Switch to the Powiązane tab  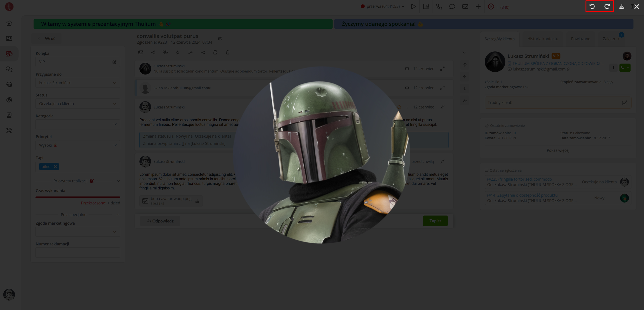click(x=581, y=39)
